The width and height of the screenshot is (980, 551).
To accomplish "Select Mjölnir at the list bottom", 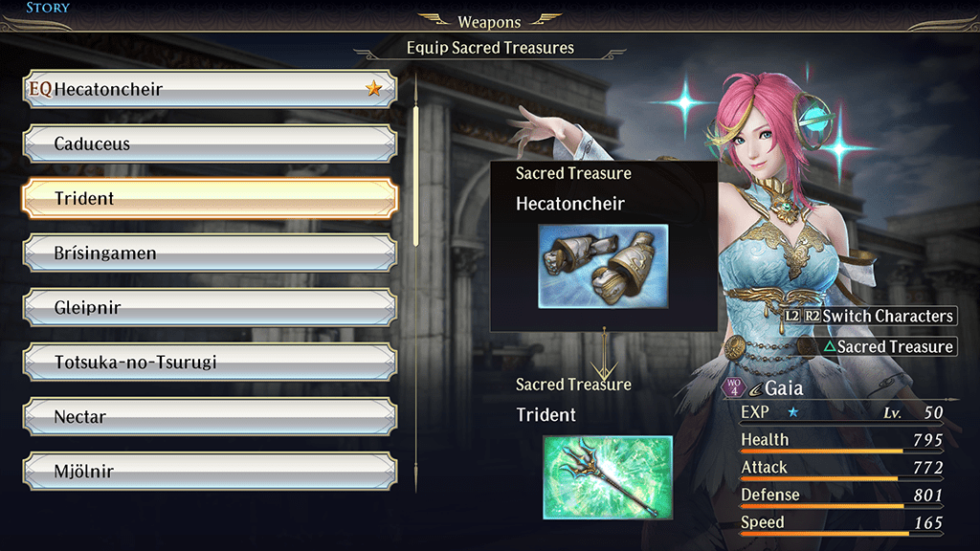I will 210,471.
